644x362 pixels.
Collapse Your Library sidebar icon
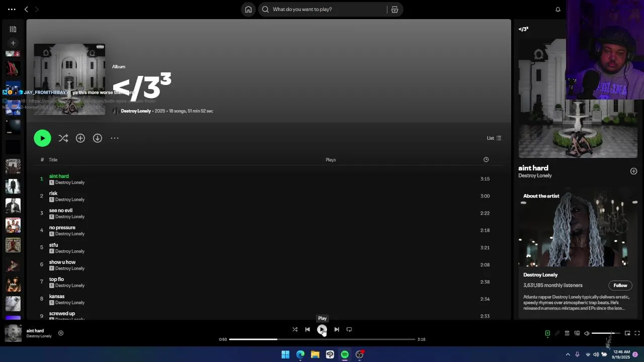13,29
